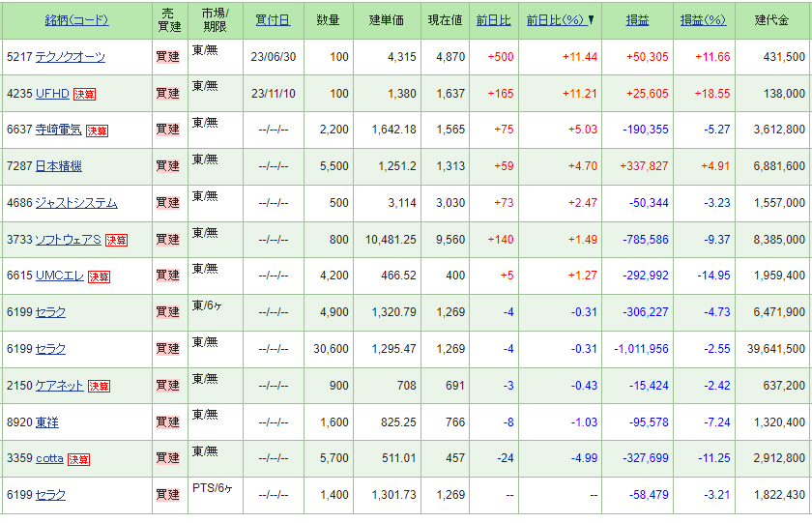Open stock 5217 テクノクオーツ
The image size is (812, 523).
pyautogui.click(x=70, y=57)
